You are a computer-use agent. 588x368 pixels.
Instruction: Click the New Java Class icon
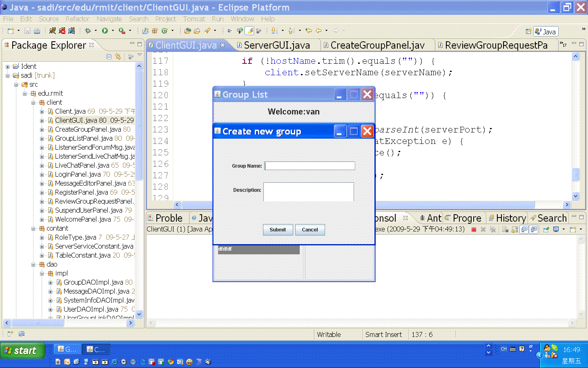165,31
